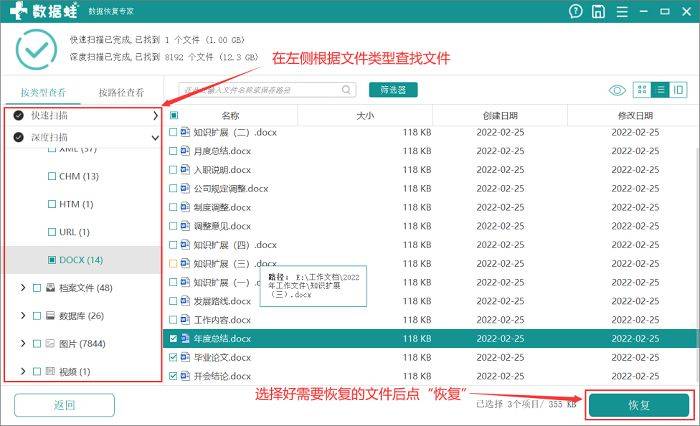Click the Word icon of 月度总结.docx
The height and width of the screenshot is (426, 700).
pyautogui.click(x=185, y=150)
